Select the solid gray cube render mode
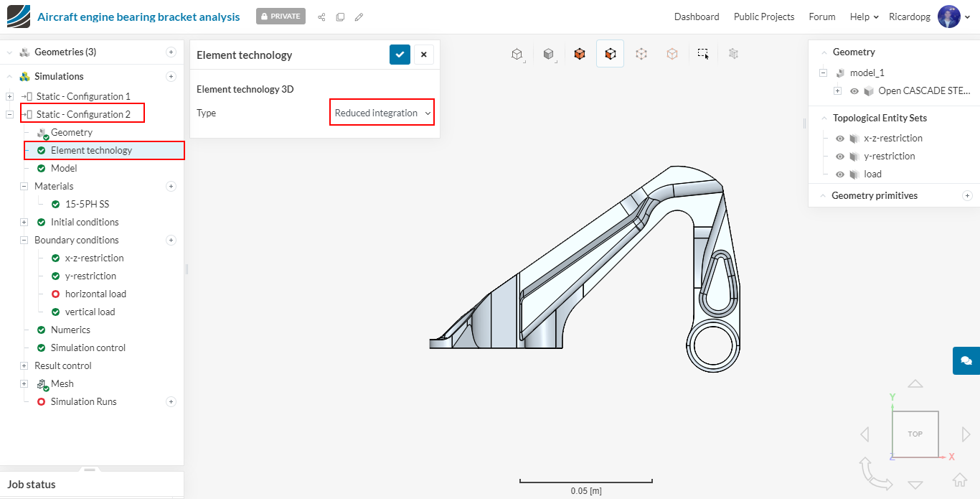980x499 pixels. tap(549, 54)
